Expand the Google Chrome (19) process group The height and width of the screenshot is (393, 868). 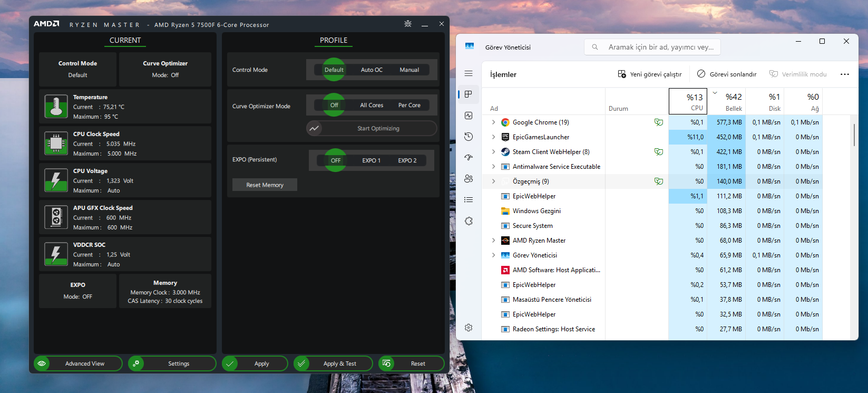(x=493, y=122)
